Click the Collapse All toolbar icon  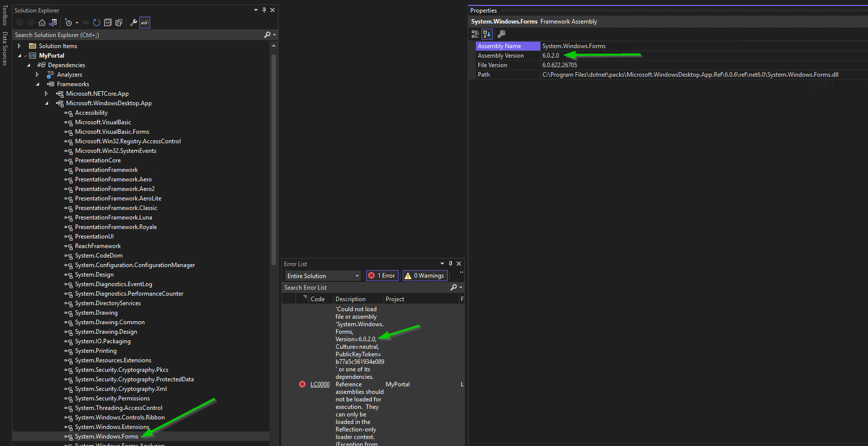tap(108, 23)
